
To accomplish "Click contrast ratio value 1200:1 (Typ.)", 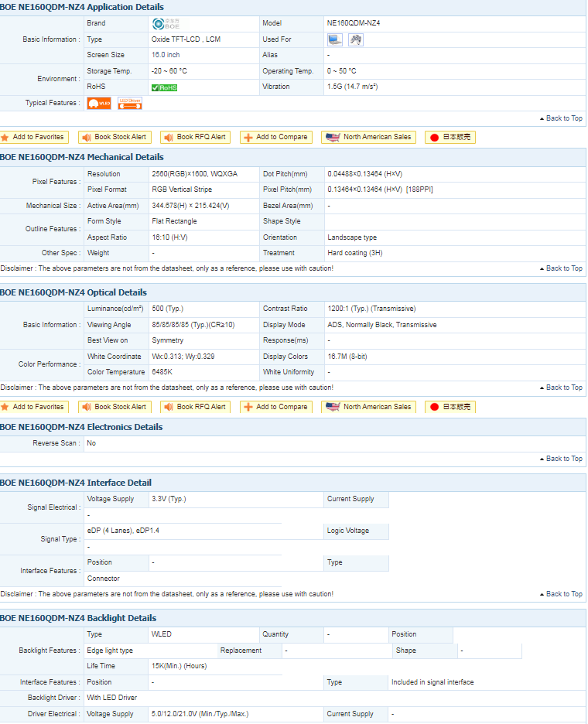I will point(372,309).
